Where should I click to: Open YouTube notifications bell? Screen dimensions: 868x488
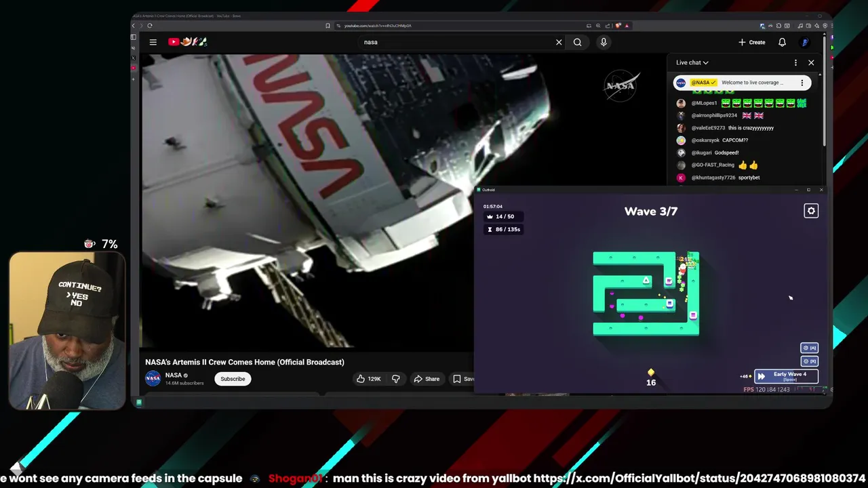782,42
